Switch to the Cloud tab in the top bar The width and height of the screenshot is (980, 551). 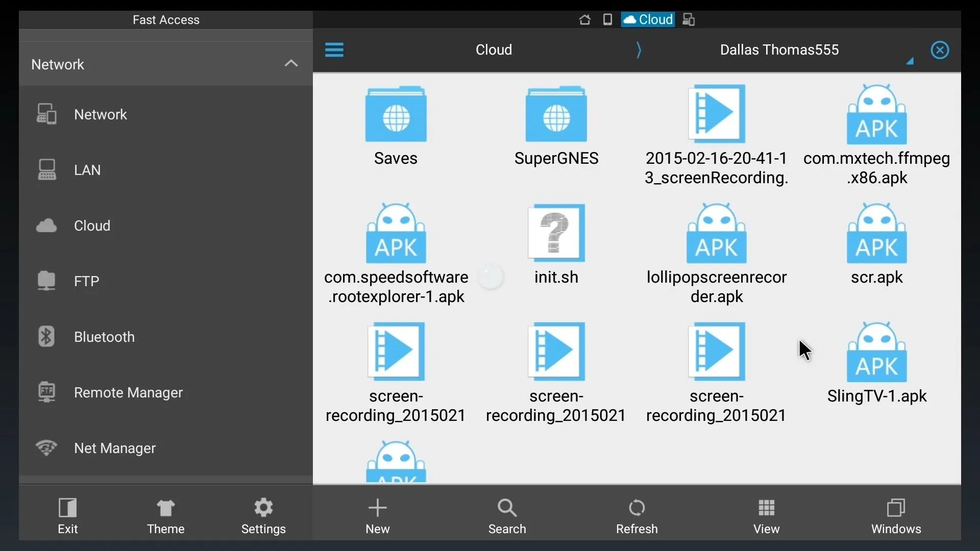click(648, 19)
